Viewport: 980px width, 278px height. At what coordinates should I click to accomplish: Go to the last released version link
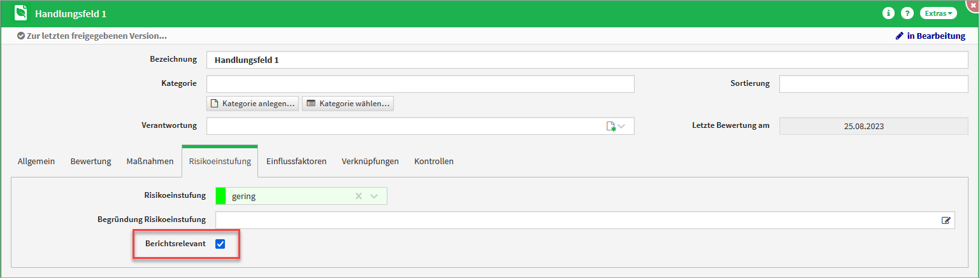coord(97,36)
